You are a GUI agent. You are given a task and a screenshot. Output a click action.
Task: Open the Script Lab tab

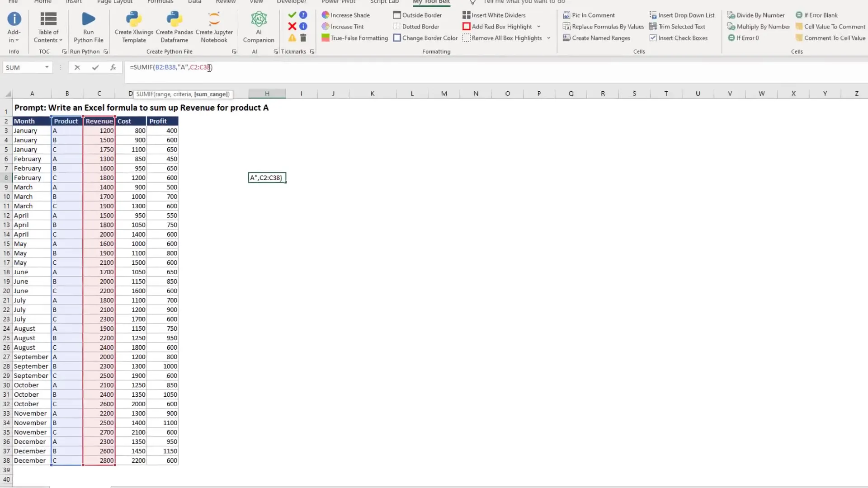tap(384, 2)
